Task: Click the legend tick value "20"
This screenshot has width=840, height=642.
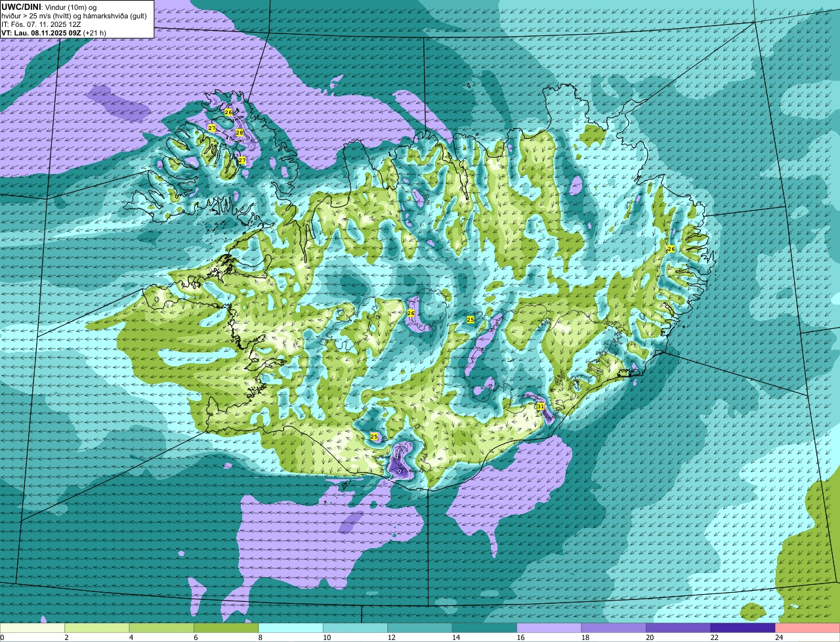Action: pyautogui.click(x=650, y=637)
